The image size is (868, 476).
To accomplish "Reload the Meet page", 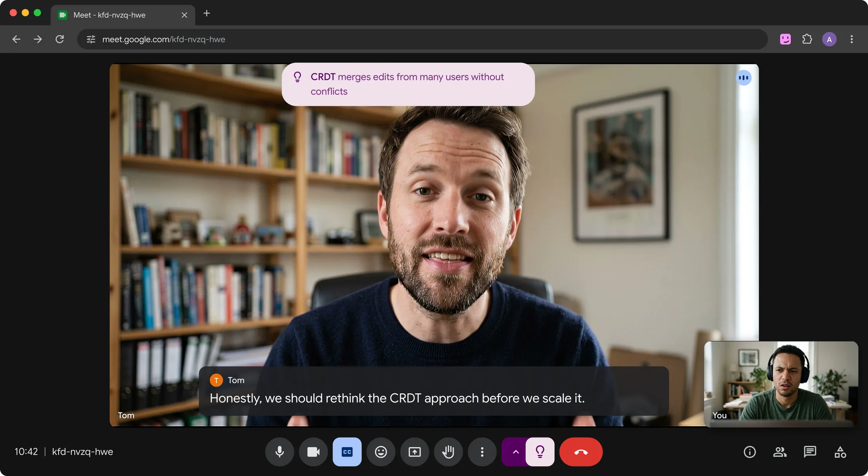I will click(59, 39).
